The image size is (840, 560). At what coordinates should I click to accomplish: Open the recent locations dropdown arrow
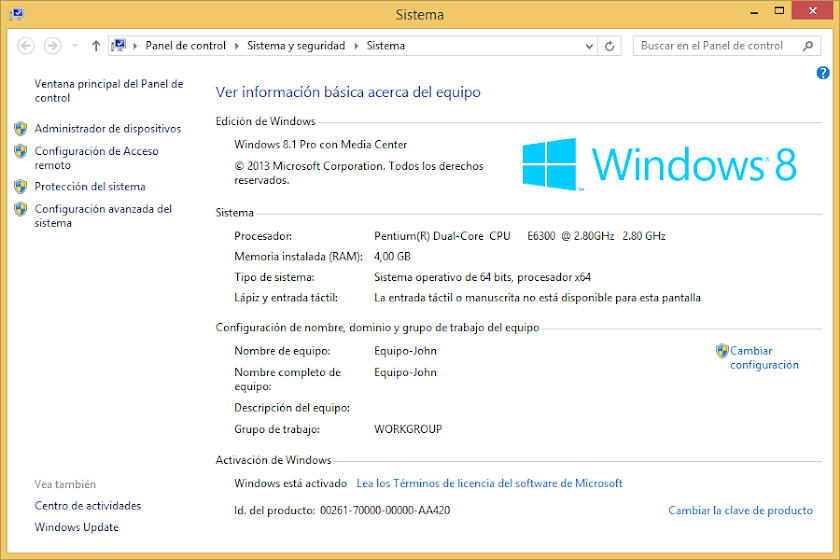click(x=75, y=46)
